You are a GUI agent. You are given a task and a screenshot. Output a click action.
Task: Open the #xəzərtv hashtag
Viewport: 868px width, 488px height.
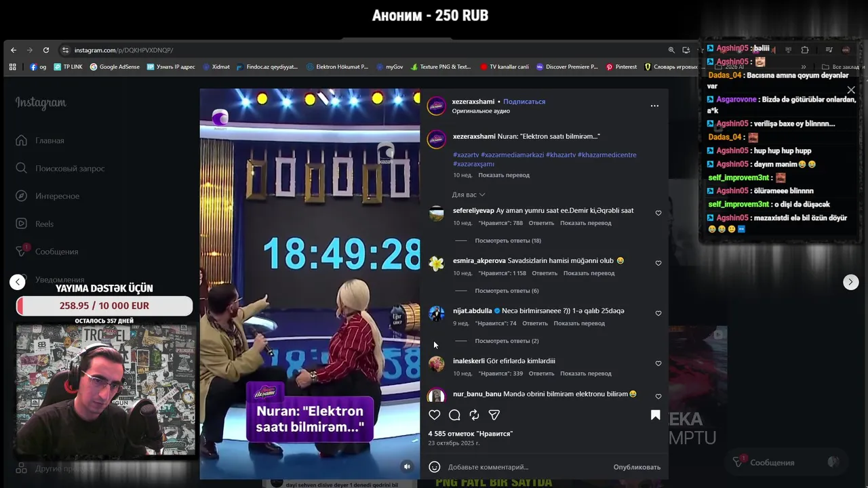466,155
